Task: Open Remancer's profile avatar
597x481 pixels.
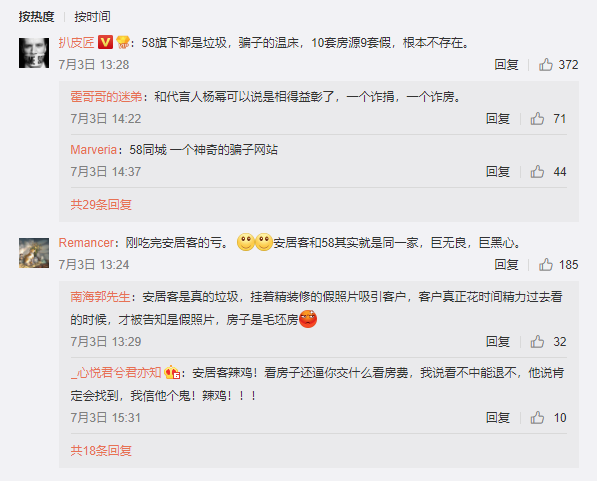Action: click(x=34, y=253)
